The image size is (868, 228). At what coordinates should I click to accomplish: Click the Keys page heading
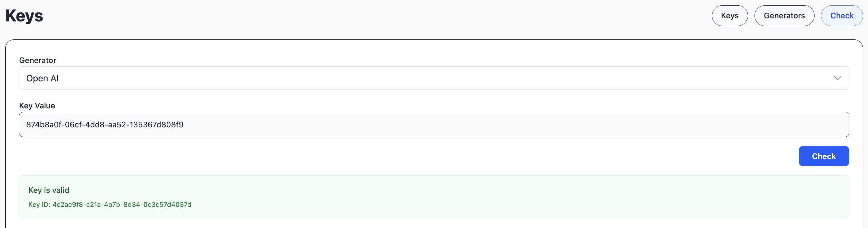click(24, 16)
